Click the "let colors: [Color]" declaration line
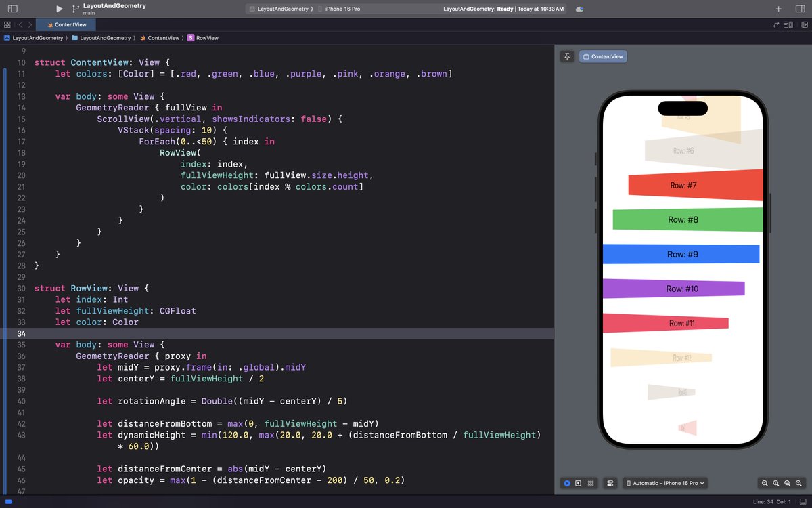 pos(254,74)
